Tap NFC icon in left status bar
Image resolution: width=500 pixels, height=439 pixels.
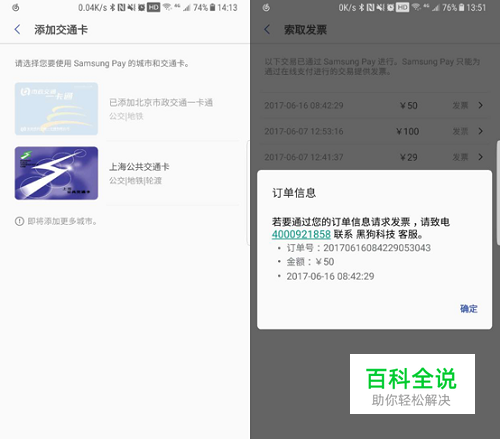point(121,8)
